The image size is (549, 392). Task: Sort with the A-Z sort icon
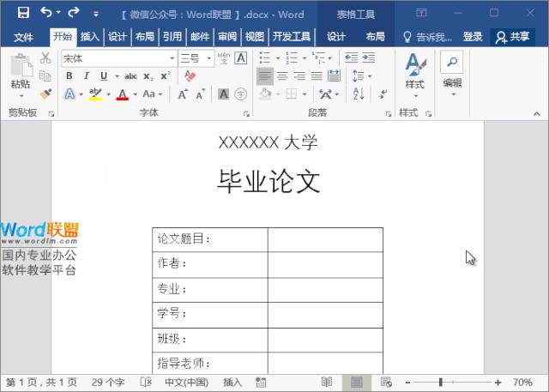click(x=359, y=94)
